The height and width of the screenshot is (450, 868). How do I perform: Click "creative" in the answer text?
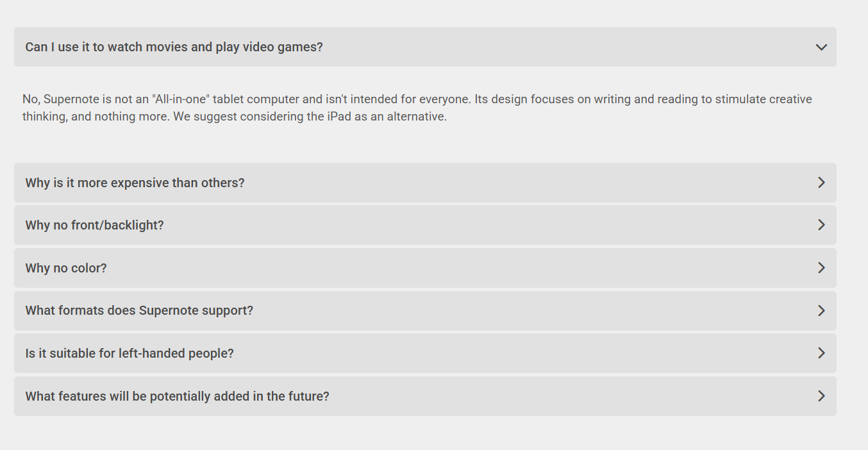coord(790,99)
